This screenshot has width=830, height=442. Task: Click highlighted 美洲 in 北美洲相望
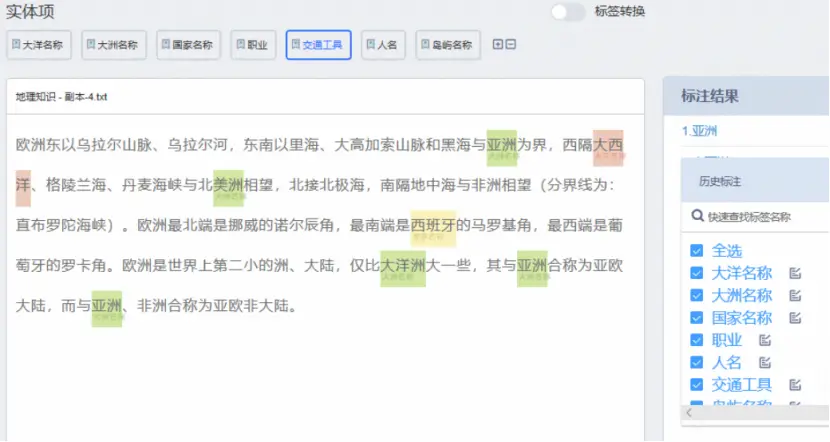coord(228,188)
